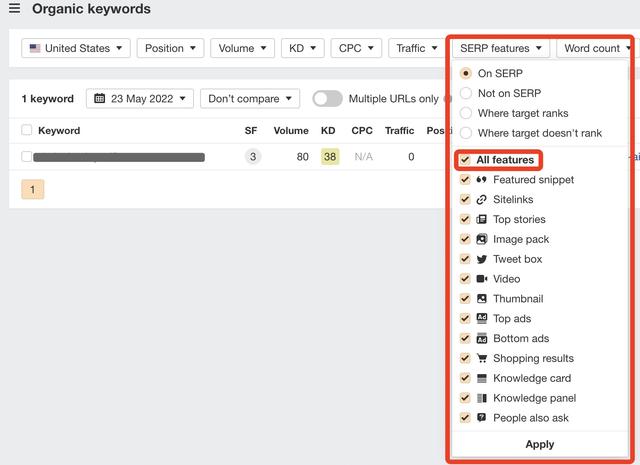640x465 pixels.
Task: Open the hamburger menu icon
Action: point(14,9)
